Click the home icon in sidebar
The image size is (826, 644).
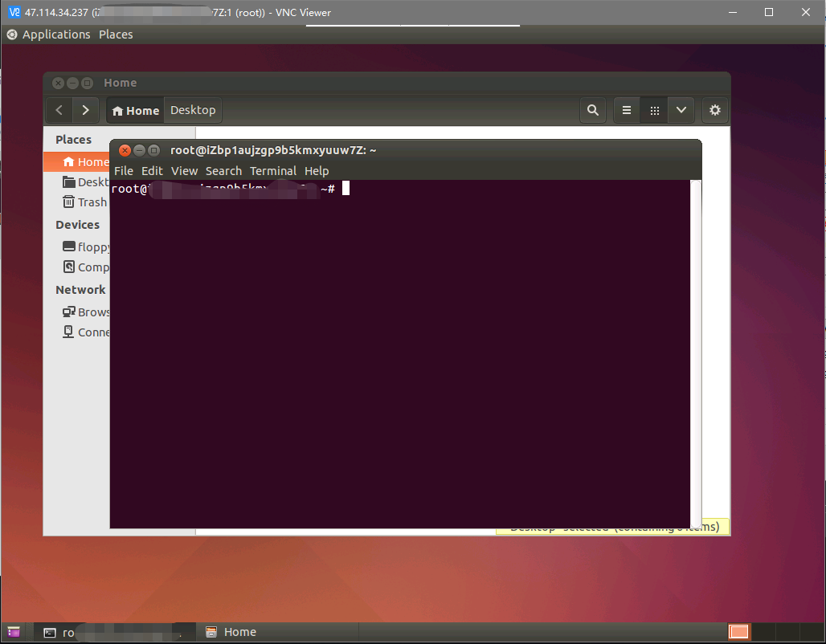pyautogui.click(x=68, y=161)
